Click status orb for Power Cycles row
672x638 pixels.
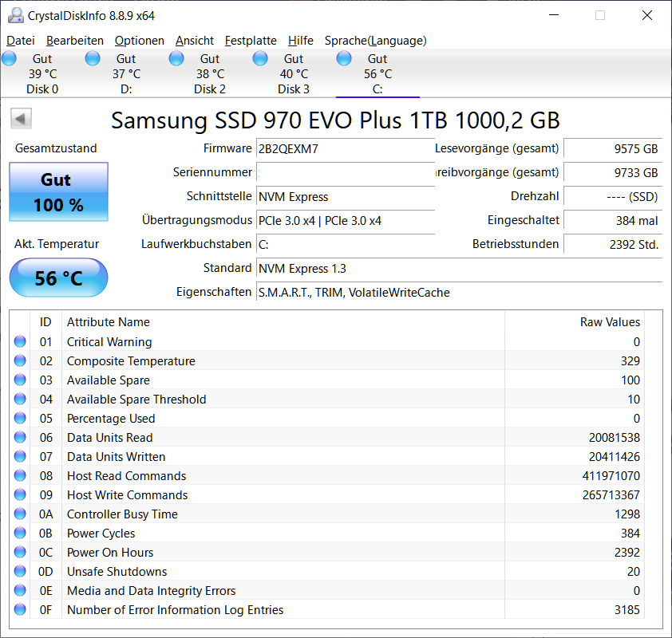pyautogui.click(x=20, y=533)
